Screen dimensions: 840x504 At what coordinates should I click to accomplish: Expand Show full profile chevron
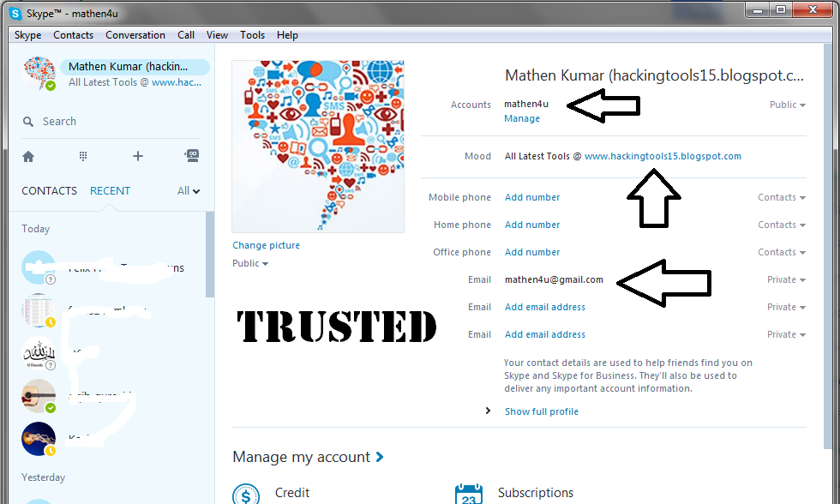coord(488,411)
